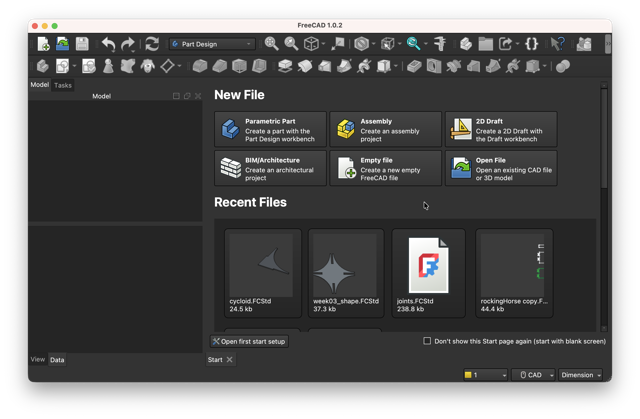Save the document with the floppy disk icon
The width and height of the screenshot is (640, 419).
coord(82,44)
